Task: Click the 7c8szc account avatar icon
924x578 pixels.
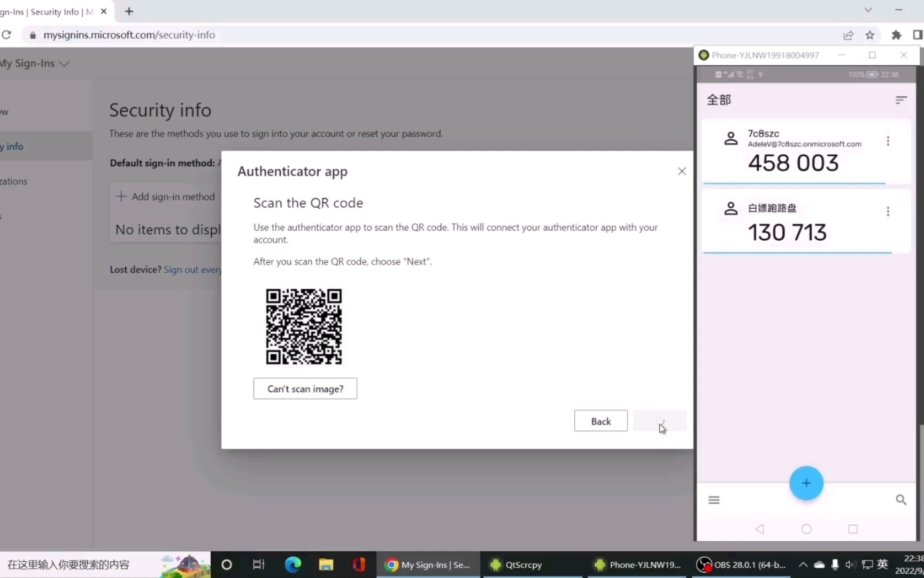Action: (x=731, y=139)
